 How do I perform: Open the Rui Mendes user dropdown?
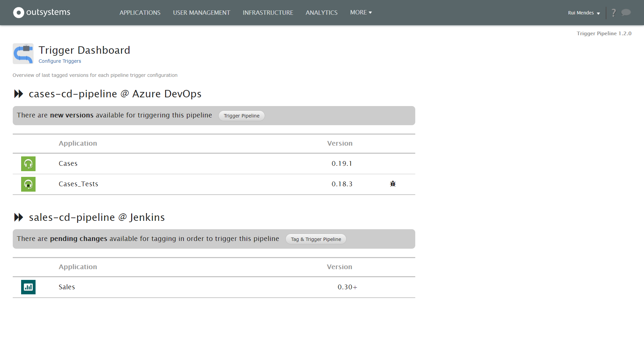pos(584,13)
